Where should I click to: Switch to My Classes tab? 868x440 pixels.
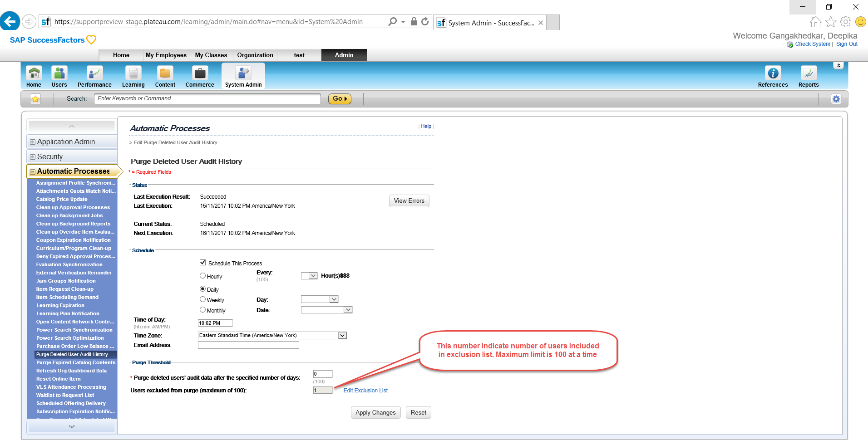click(211, 55)
